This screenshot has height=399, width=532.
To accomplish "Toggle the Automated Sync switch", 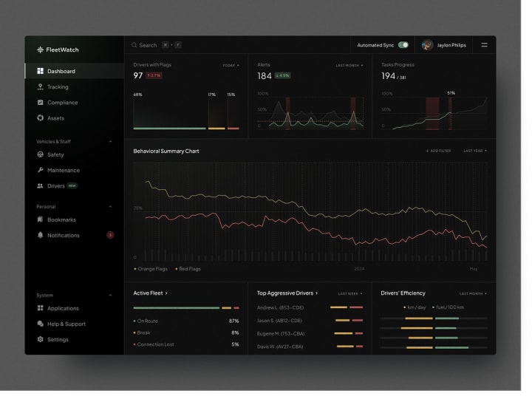I will (x=404, y=45).
